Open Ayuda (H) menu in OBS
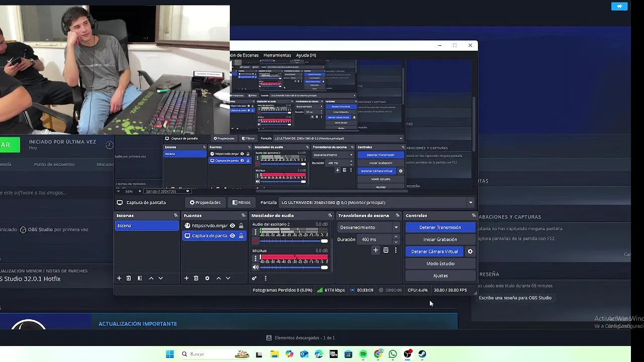The width and height of the screenshot is (644, 362). [306, 55]
